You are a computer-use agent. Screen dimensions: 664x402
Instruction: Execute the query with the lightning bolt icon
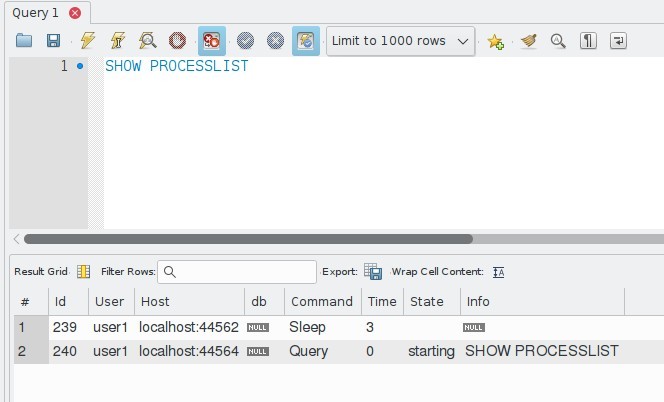tap(88, 41)
